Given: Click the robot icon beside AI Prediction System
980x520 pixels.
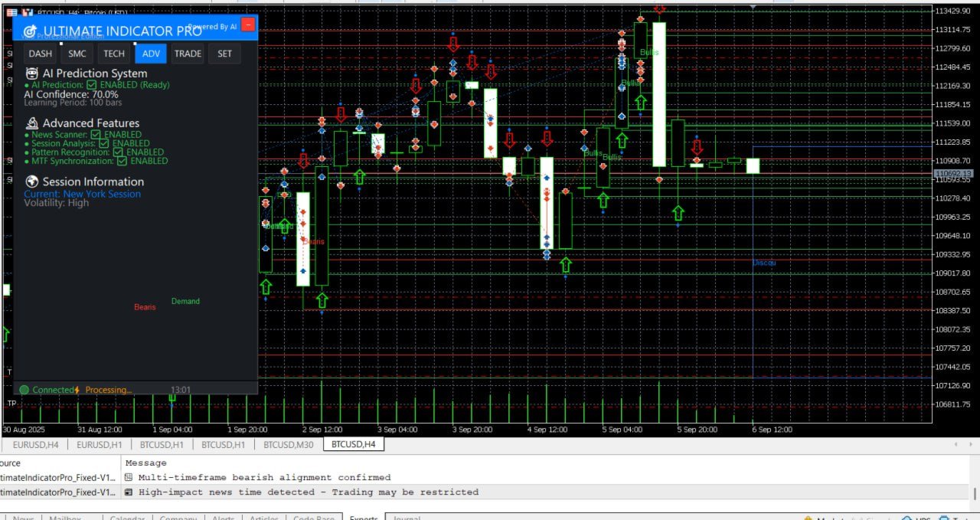Looking at the screenshot, I should pyautogui.click(x=32, y=74).
